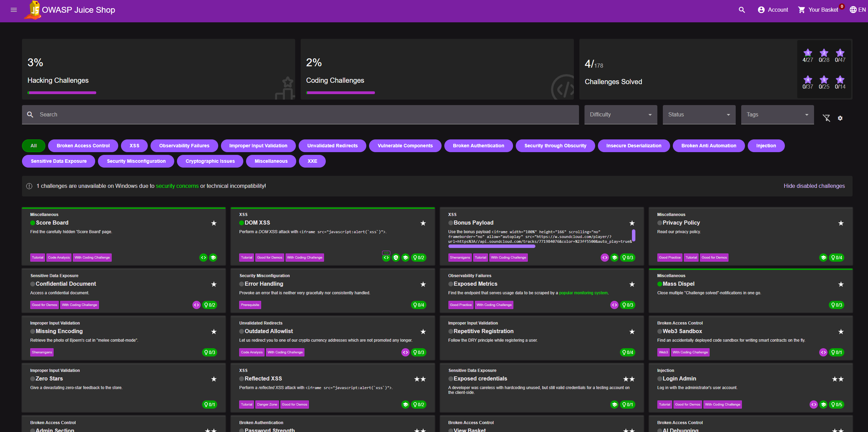Click the security concerns link
This screenshot has width=868, height=432.
click(x=177, y=186)
